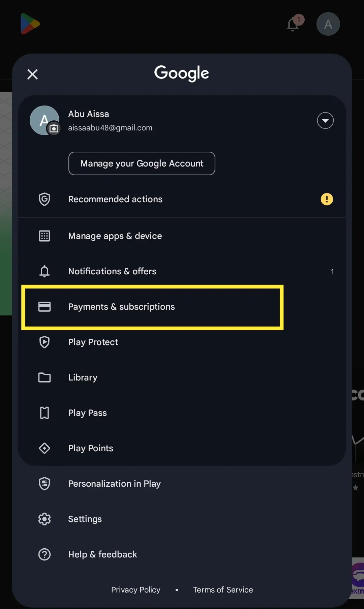The width and height of the screenshot is (364, 609).
Task: Open Play Pass bookmark icon
Action: 44,413
